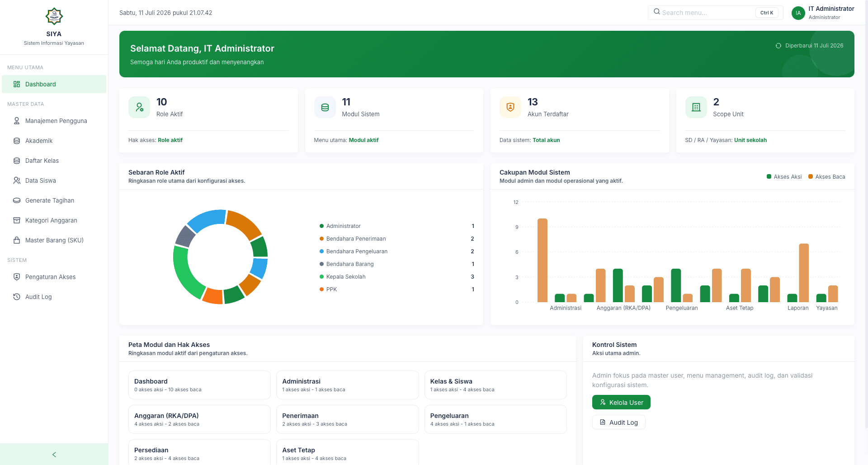868x465 pixels.
Task: Click the Total akun link
Action: point(546,140)
